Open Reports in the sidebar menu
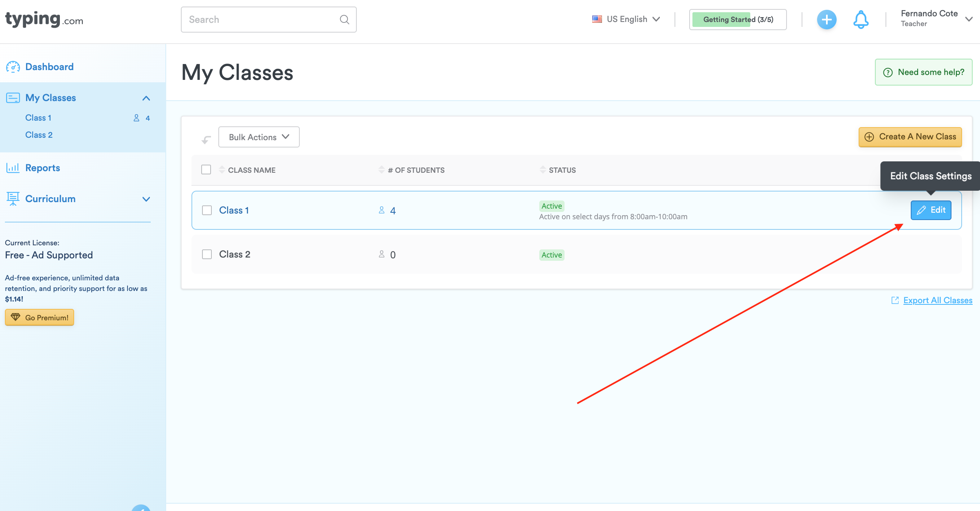The height and width of the screenshot is (511, 980). tap(42, 168)
